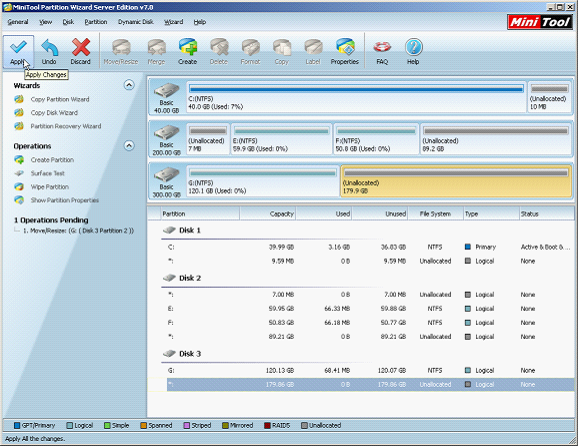Viewport: 578px width, 446px height.
Task: Select the 300.00 GB Basic disk icon
Action: click(x=166, y=174)
